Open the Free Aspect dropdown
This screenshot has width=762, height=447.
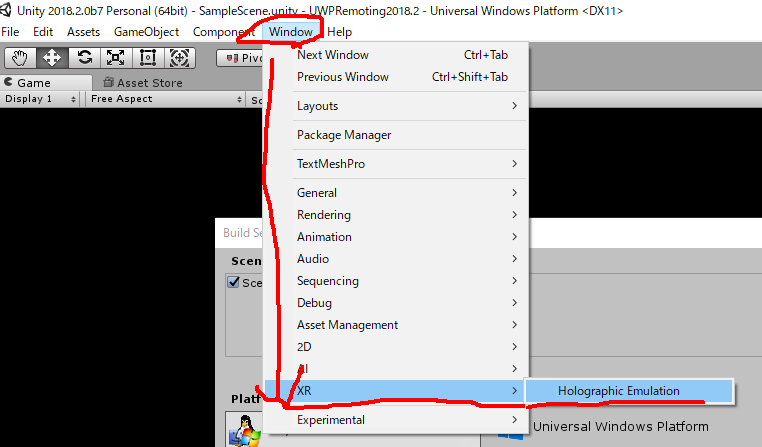click(166, 99)
